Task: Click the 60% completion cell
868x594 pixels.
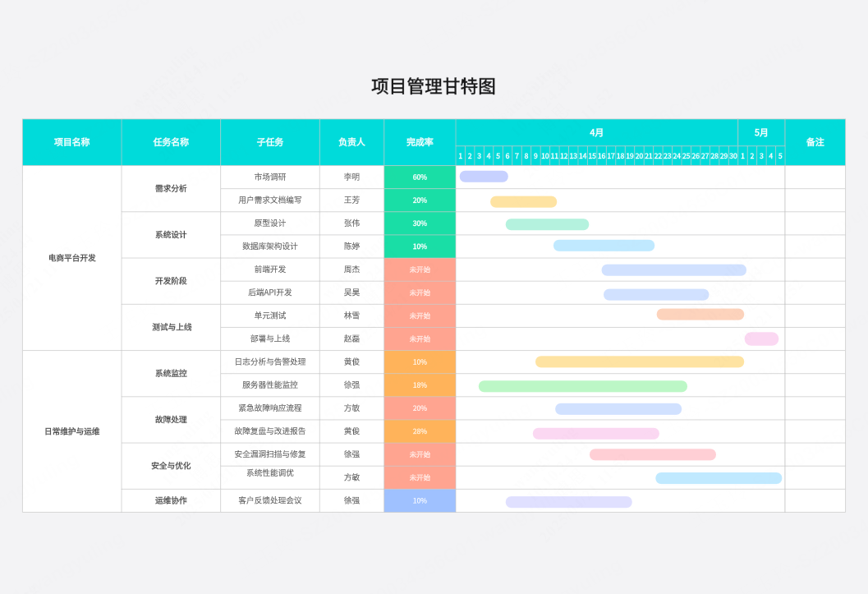Action: tap(420, 177)
